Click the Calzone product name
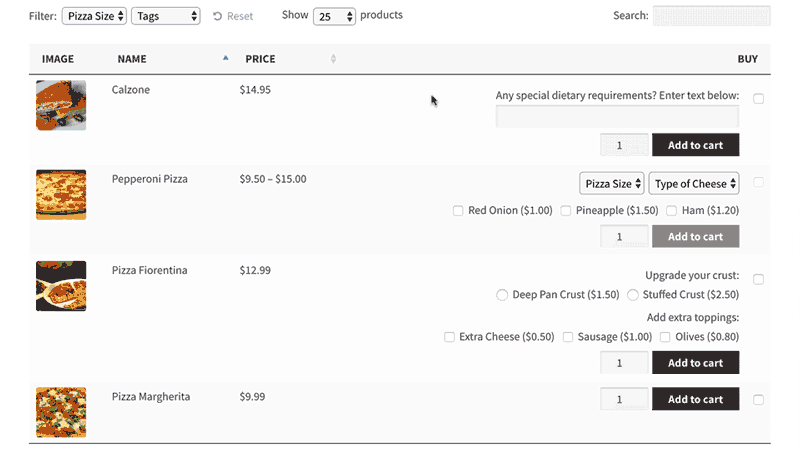Image resolution: width=800 pixels, height=450 pixels. [x=131, y=90]
